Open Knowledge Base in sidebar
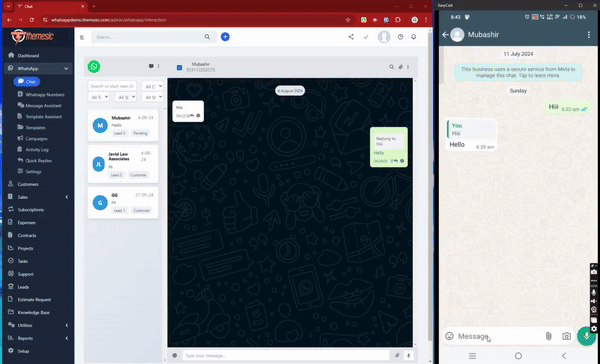Image resolution: width=600 pixels, height=364 pixels. point(33,313)
